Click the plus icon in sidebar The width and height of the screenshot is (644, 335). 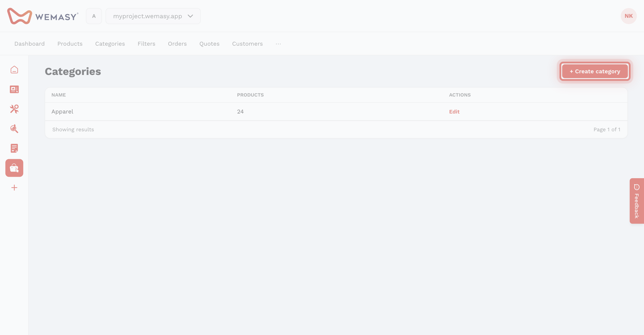(14, 188)
